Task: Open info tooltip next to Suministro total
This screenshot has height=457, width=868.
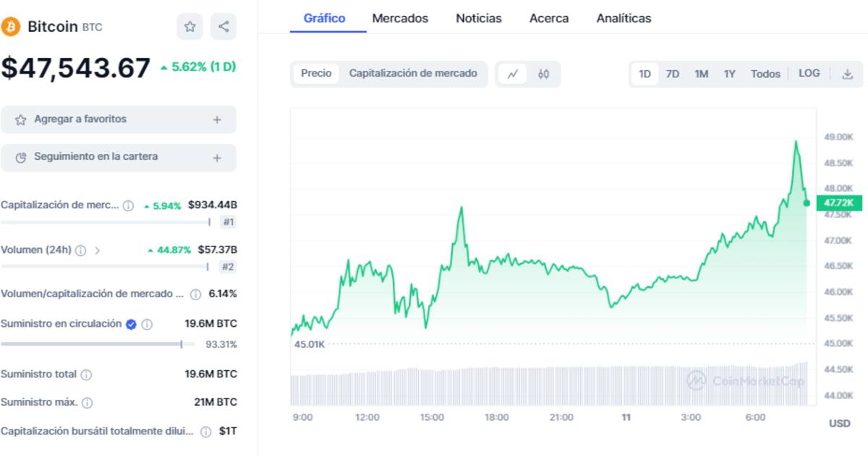Action: (x=86, y=375)
